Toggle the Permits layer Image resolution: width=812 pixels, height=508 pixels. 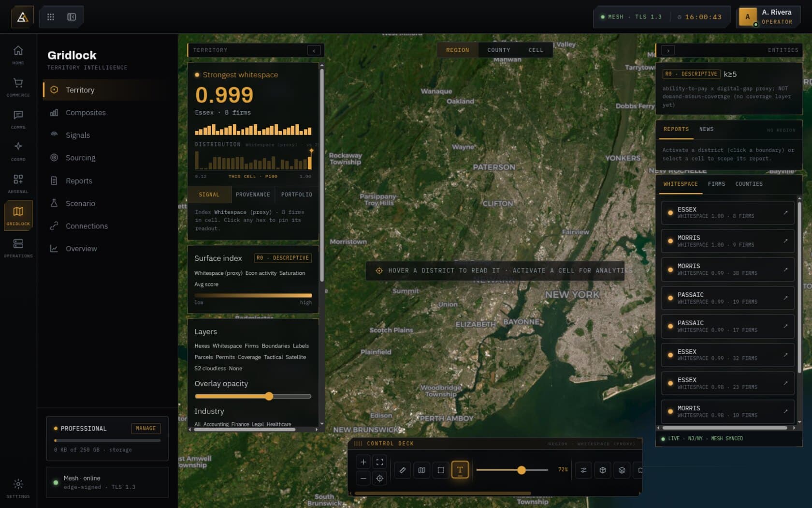(225, 357)
